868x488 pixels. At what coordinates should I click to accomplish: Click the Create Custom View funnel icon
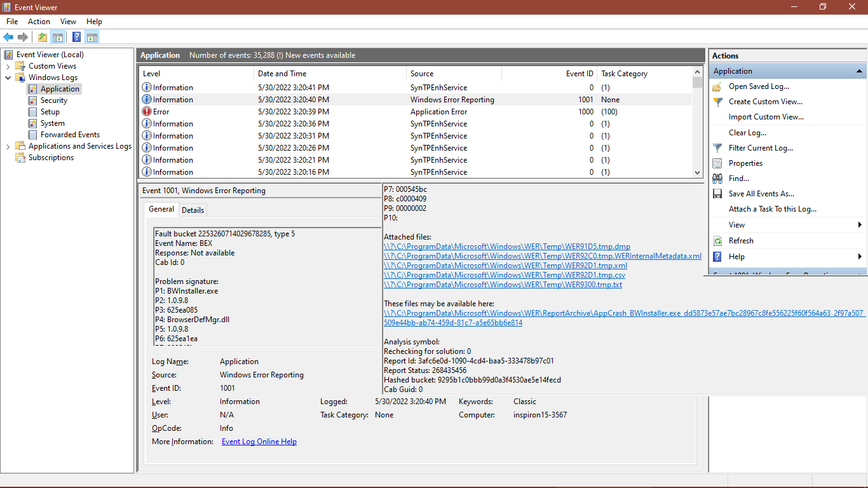click(717, 102)
